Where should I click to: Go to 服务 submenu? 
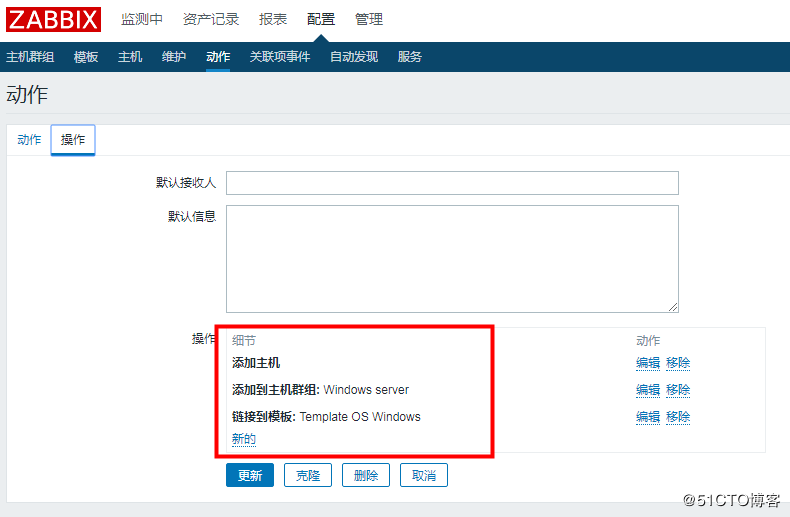pos(410,57)
